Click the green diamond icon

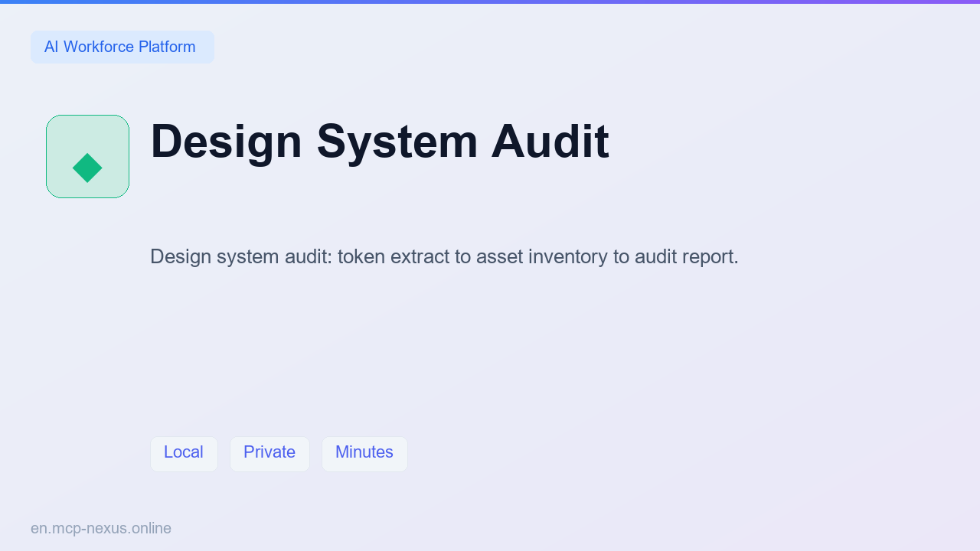tap(87, 168)
